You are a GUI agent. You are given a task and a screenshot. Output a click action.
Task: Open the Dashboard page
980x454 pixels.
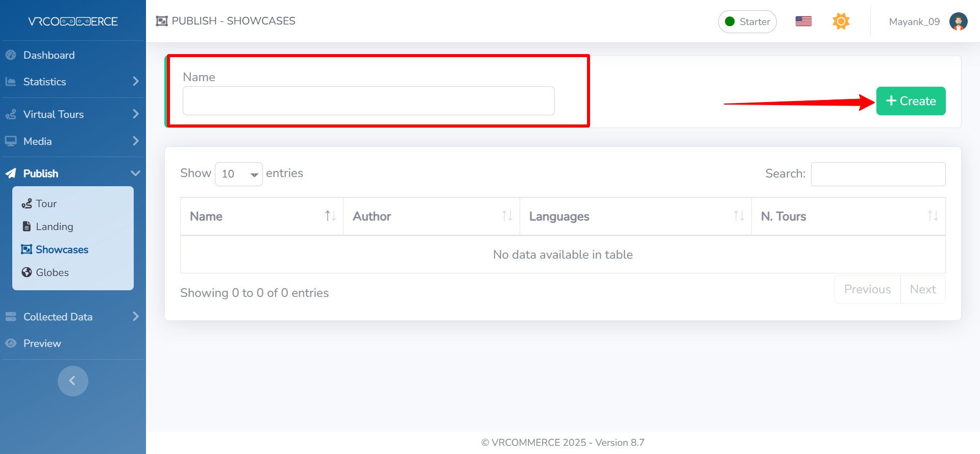point(49,55)
